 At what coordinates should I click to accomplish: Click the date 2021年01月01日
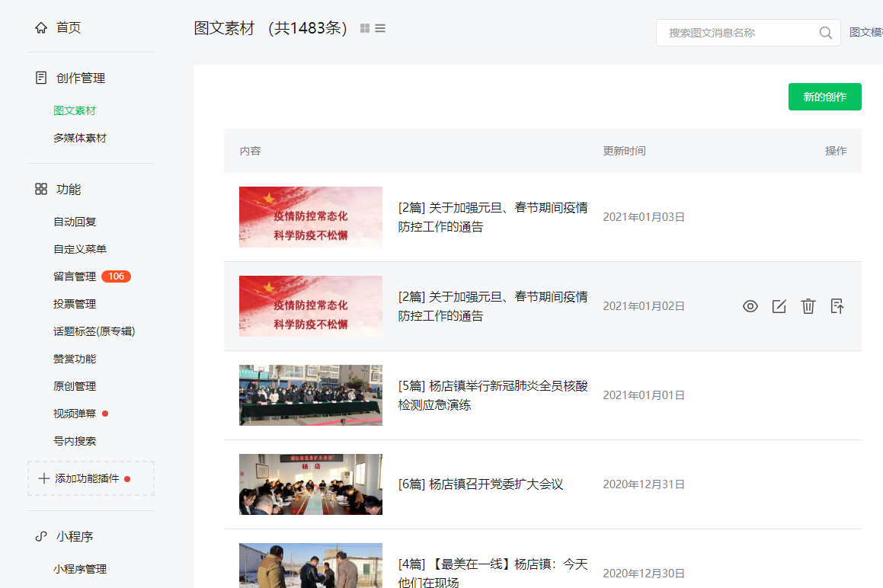[x=644, y=395]
